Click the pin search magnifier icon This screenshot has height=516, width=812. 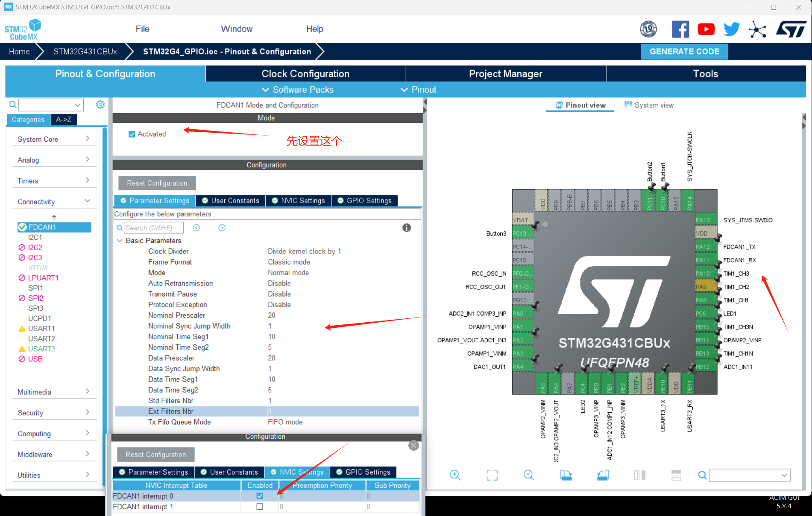702,475
